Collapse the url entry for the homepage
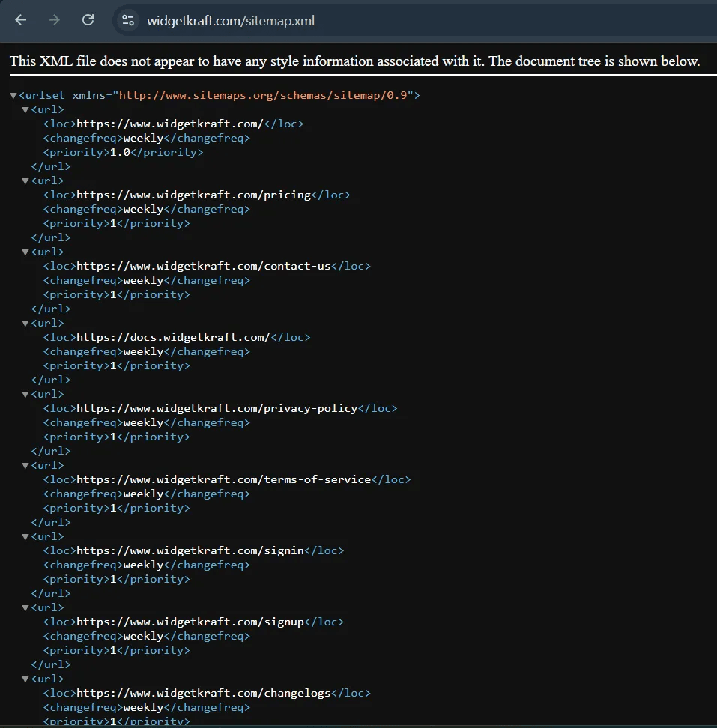This screenshot has height=728, width=717. (25, 109)
